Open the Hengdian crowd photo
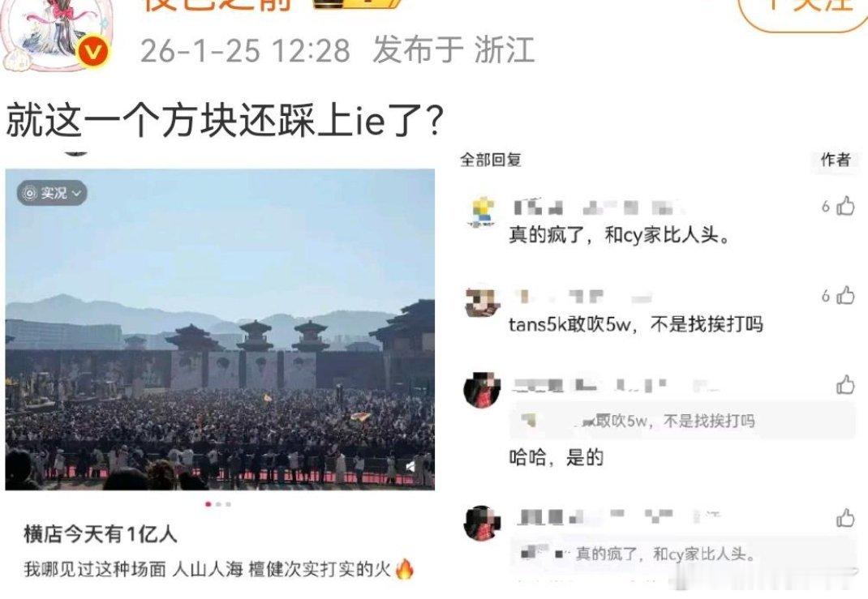Screen dimensions: 868x599 [220, 330]
